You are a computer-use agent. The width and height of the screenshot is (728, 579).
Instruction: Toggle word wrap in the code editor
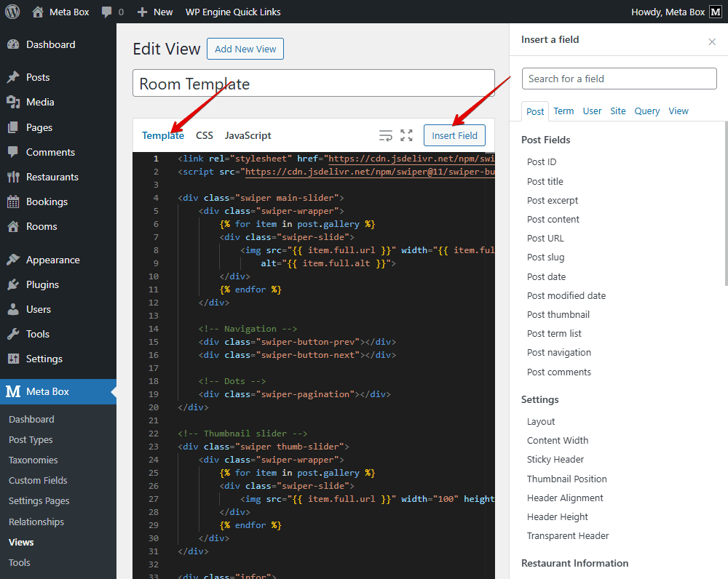(x=386, y=135)
